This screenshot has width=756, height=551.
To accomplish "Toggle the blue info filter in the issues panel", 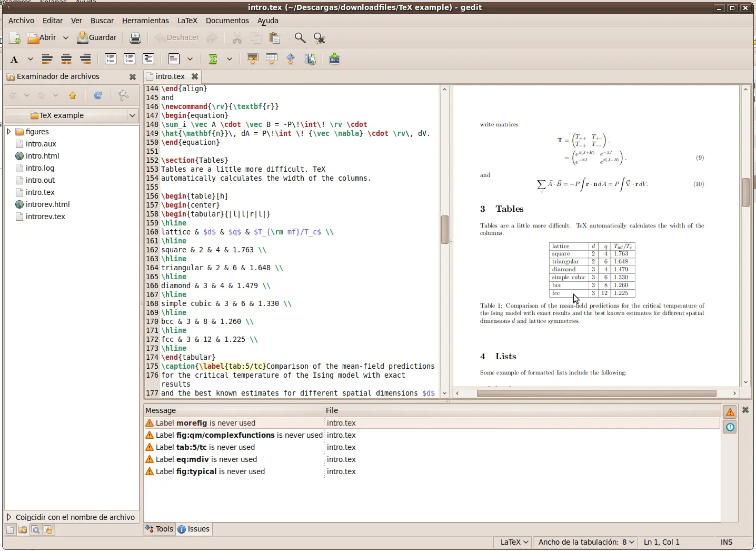I will [730, 427].
